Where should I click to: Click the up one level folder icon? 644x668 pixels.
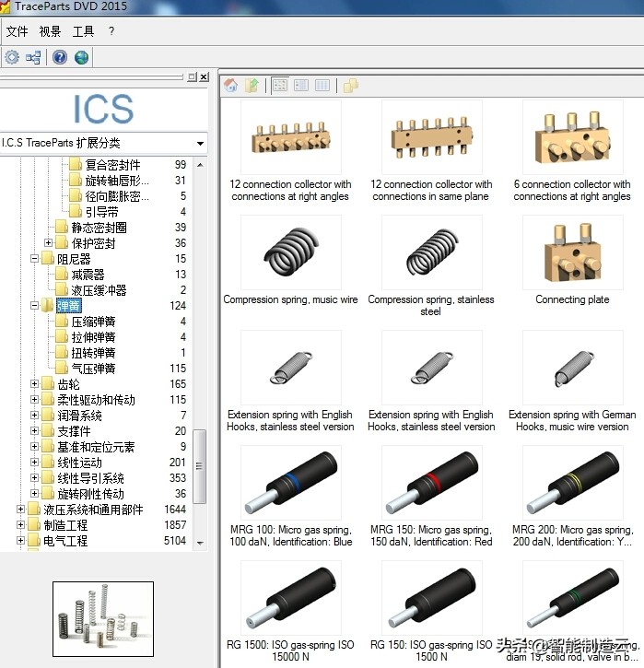coord(252,85)
